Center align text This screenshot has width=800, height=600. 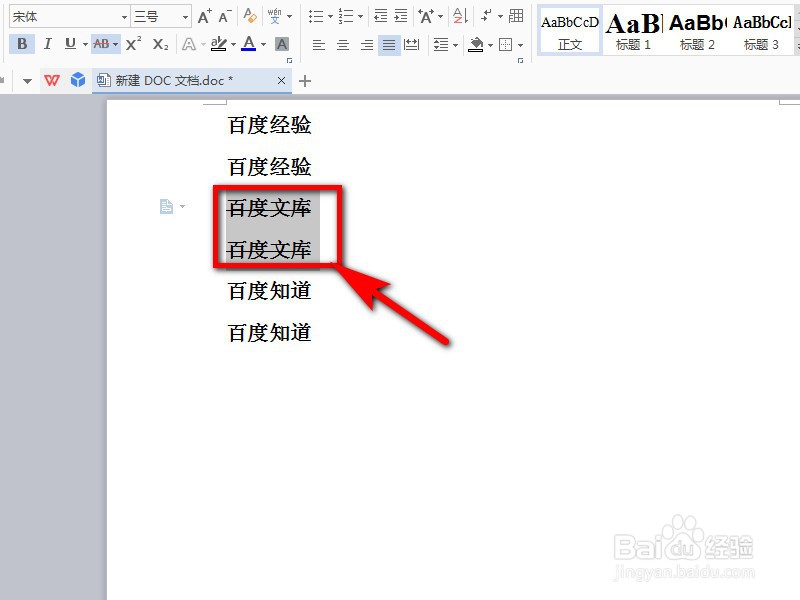[343, 45]
